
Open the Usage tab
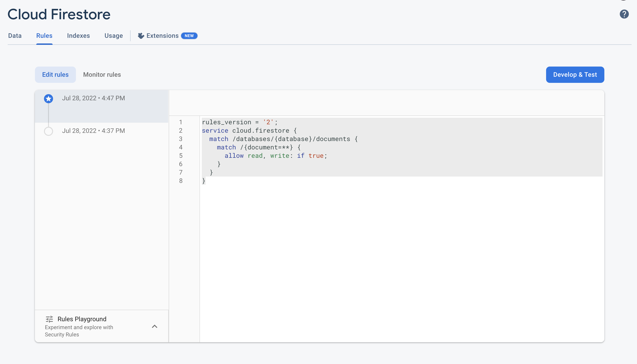114,35
